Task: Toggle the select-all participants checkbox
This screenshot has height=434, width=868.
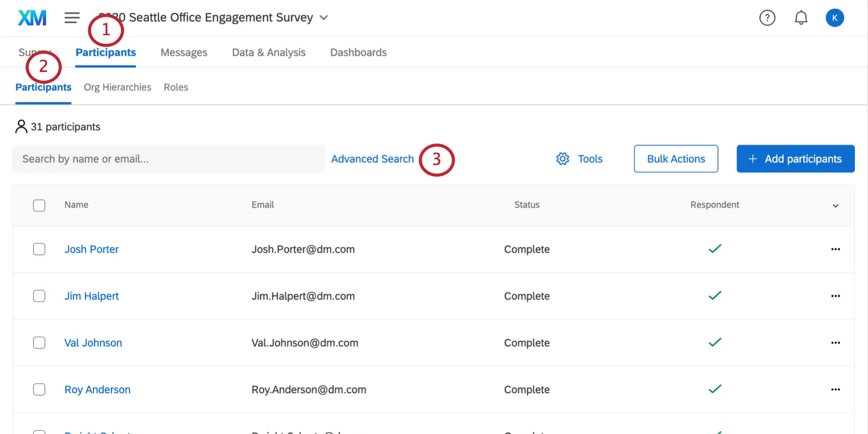Action: tap(39, 205)
